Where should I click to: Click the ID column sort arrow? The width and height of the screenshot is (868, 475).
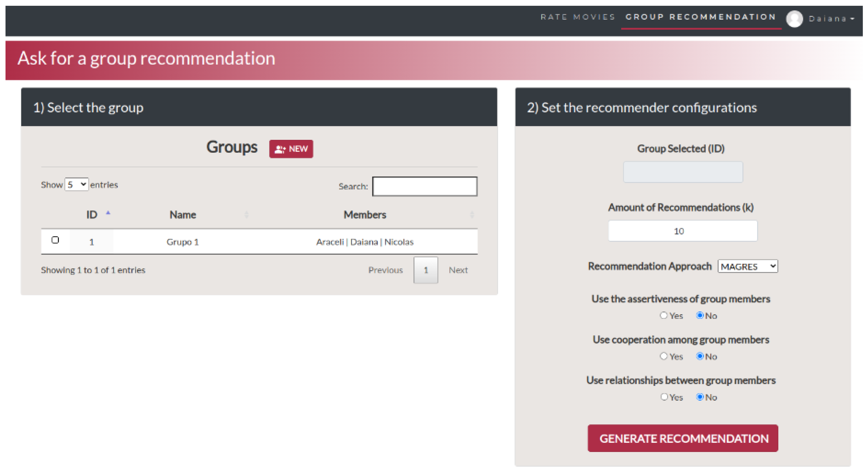[x=108, y=213]
